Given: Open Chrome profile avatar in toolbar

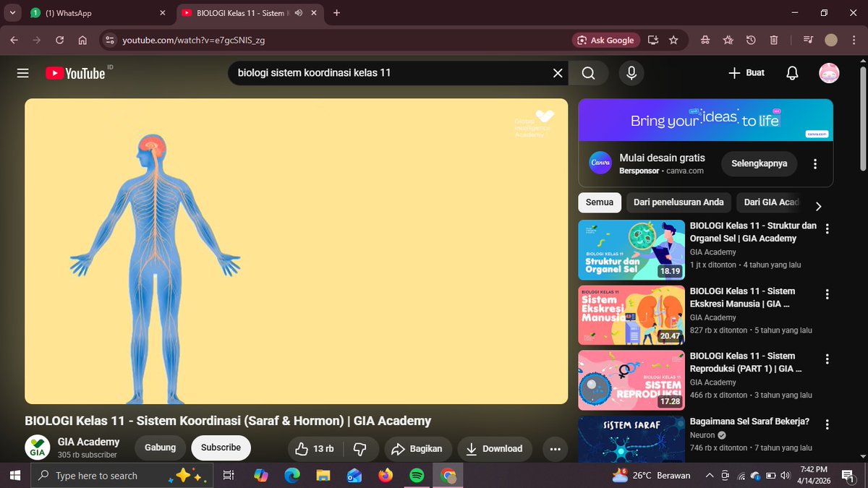Looking at the screenshot, I should [831, 40].
